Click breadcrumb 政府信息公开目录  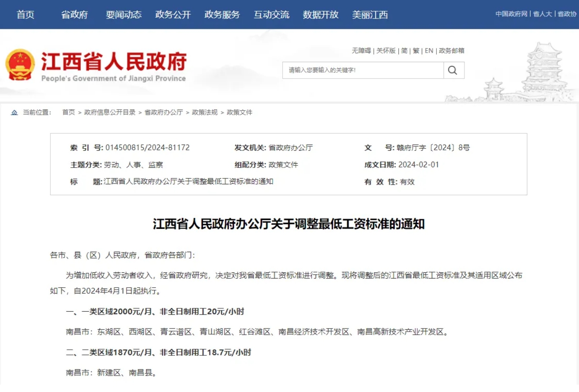click(110, 112)
